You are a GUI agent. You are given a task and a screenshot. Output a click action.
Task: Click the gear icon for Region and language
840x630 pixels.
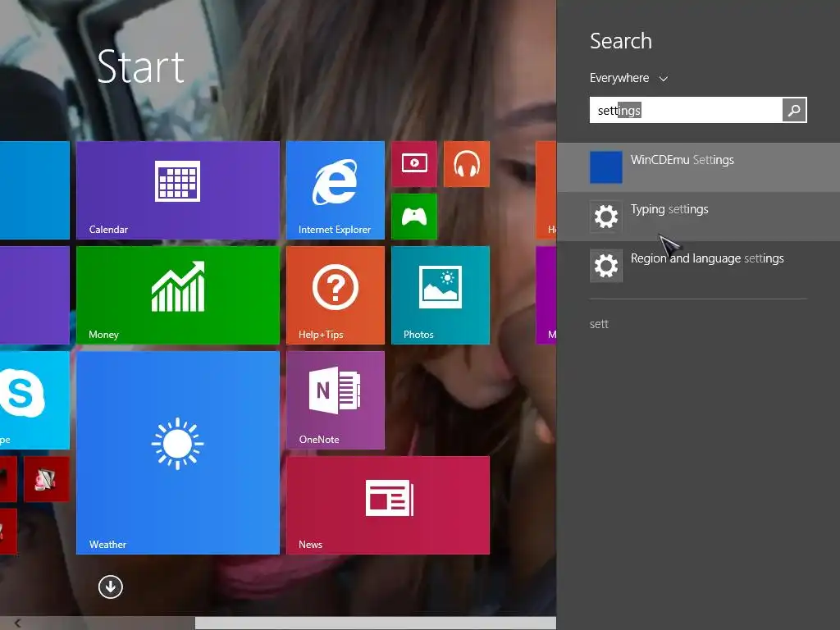pyautogui.click(x=606, y=266)
